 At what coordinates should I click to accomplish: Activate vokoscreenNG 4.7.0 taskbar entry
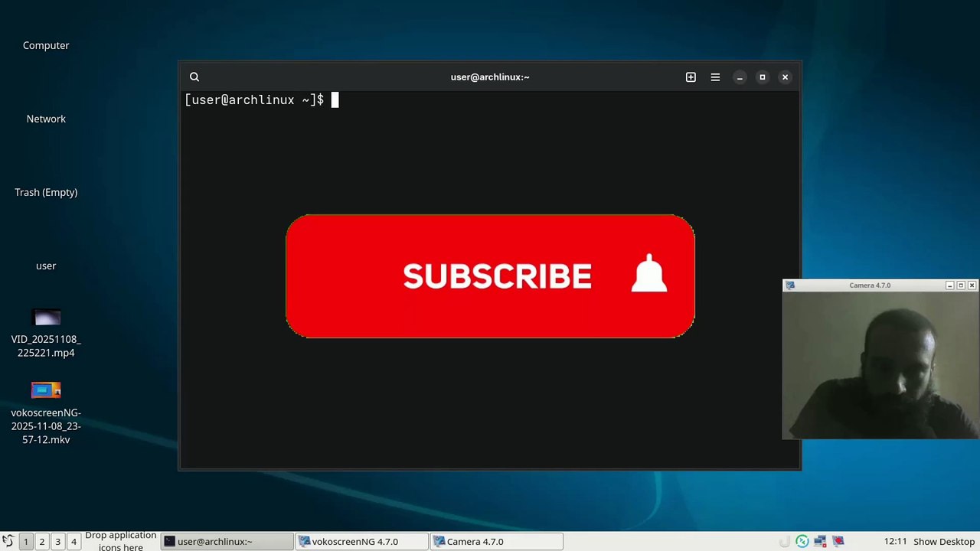tap(361, 541)
